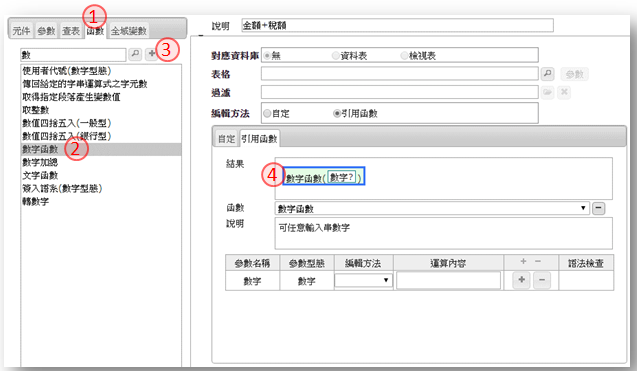Click the 表格 text field
The image size is (637, 371).
click(400, 74)
